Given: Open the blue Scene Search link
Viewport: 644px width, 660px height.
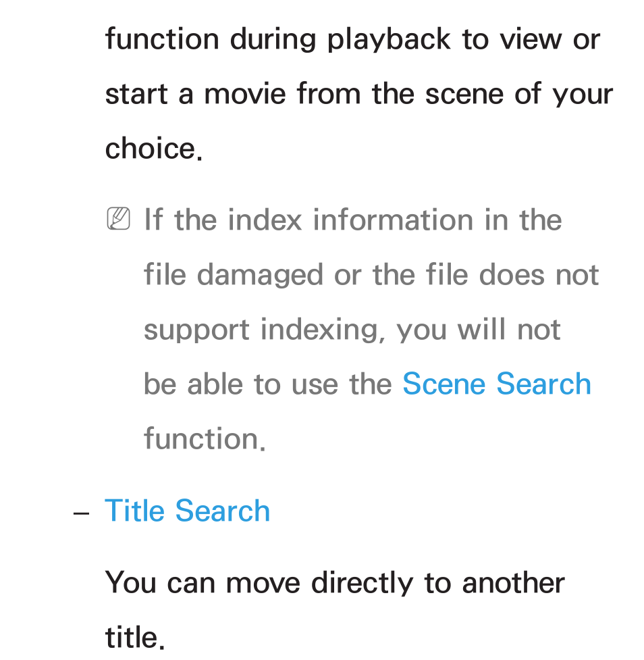Looking at the screenshot, I should point(497,384).
